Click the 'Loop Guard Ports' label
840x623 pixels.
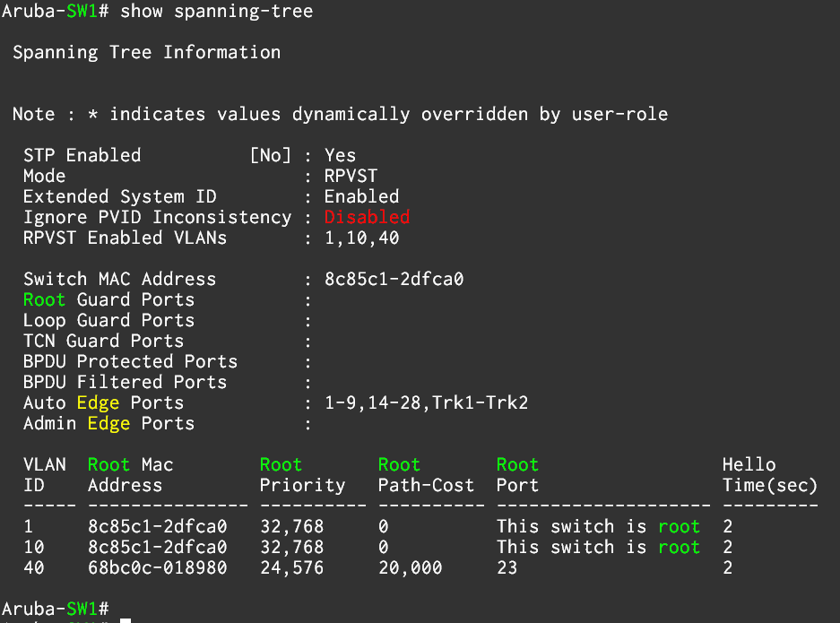click(108, 320)
